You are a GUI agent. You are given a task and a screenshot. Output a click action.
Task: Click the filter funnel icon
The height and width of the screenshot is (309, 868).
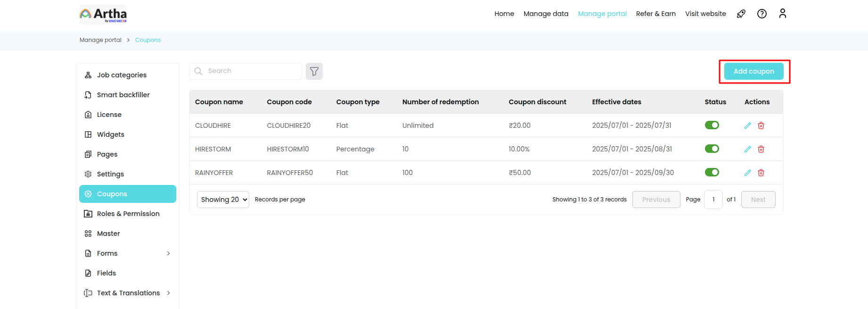[314, 71]
